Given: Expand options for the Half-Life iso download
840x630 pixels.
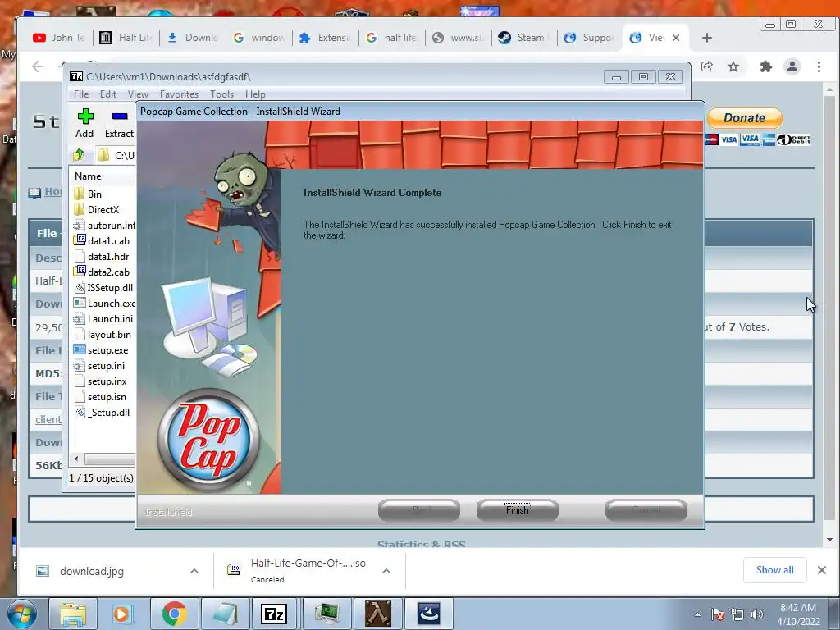Looking at the screenshot, I should pos(386,571).
